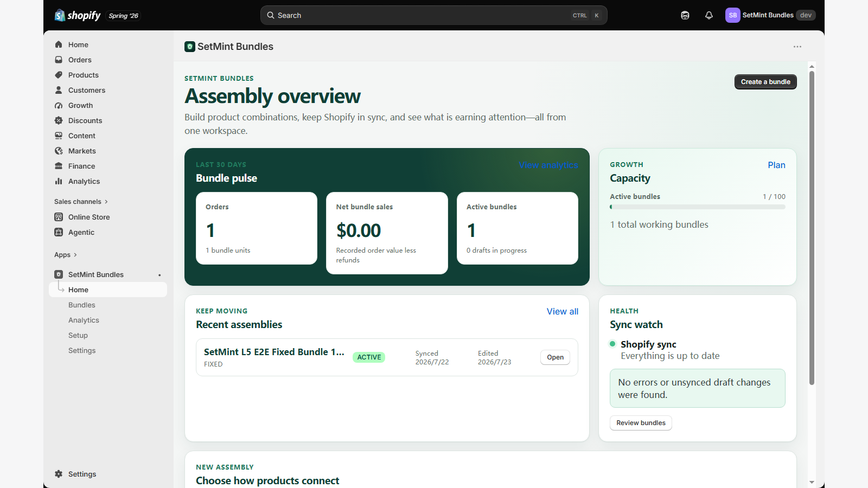868x488 pixels.
Task: Open the app's Analytics subpage
Action: [x=84, y=320]
